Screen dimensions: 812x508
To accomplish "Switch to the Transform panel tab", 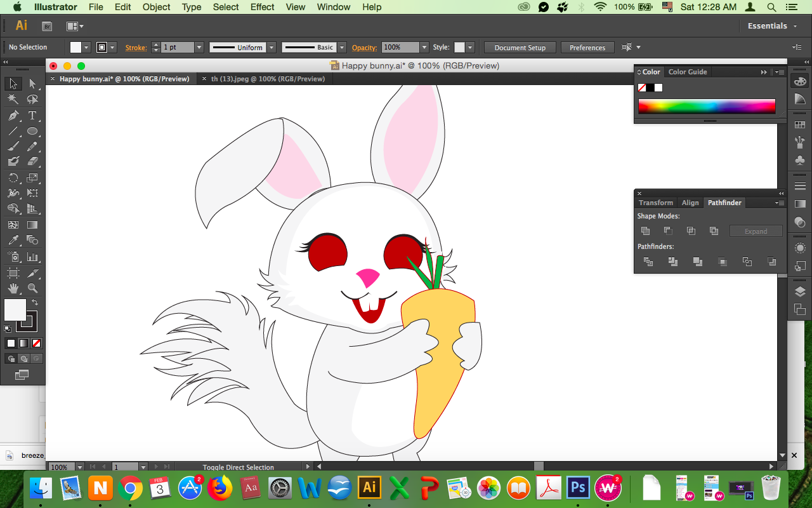I will pyautogui.click(x=656, y=203).
